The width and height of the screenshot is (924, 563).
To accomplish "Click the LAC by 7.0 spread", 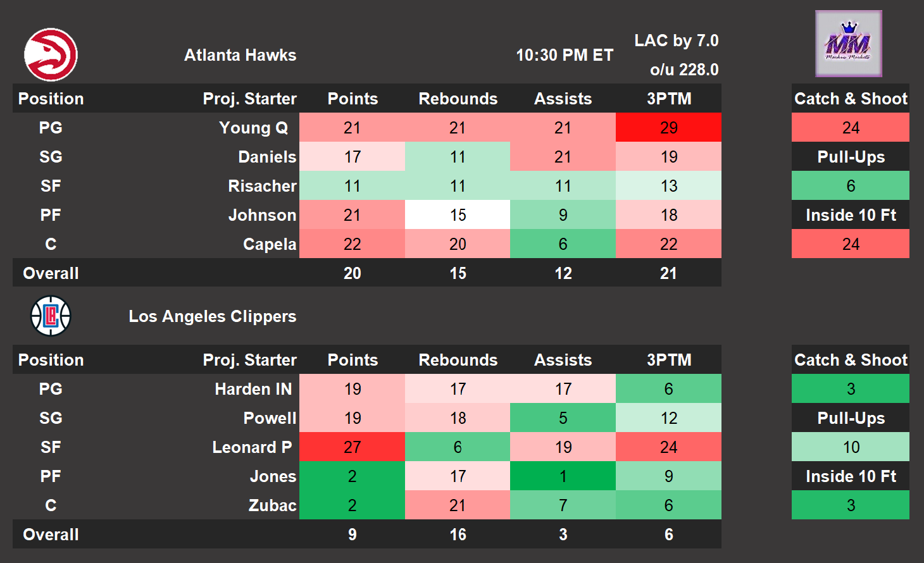I will click(676, 40).
